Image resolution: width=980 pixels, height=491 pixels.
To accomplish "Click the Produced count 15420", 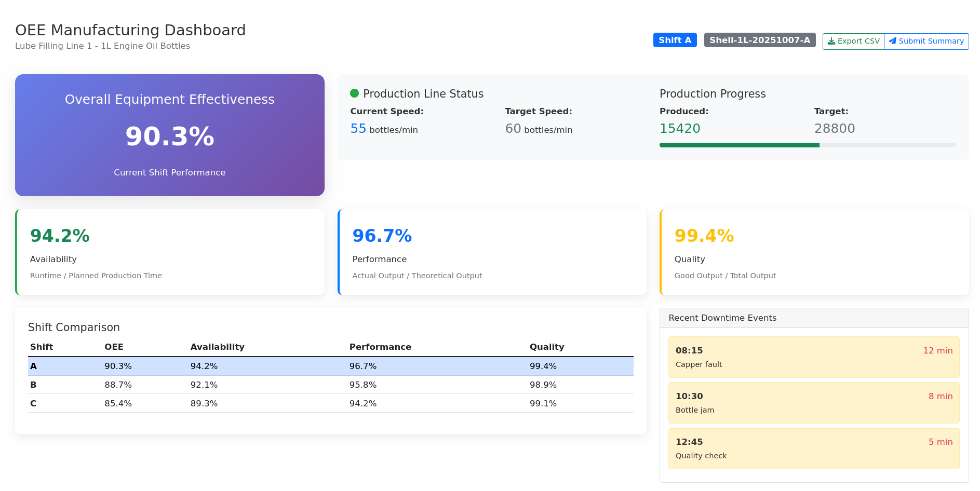I will coord(680,128).
